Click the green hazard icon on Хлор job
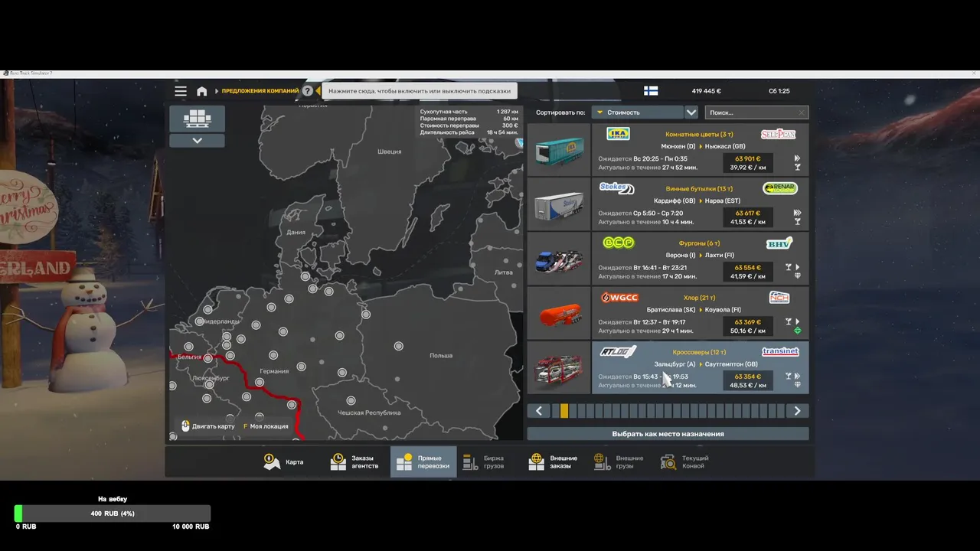980x551 pixels. tap(797, 331)
